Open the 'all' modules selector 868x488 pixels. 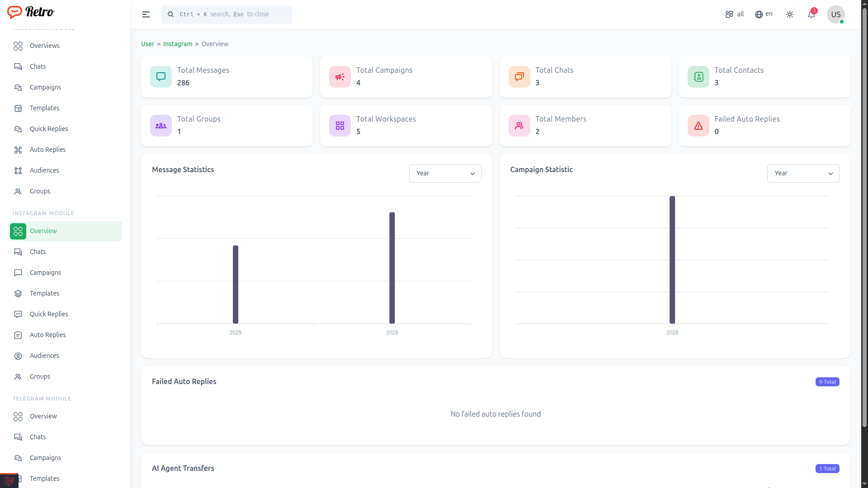pyautogui.click(x=734, y=14)
